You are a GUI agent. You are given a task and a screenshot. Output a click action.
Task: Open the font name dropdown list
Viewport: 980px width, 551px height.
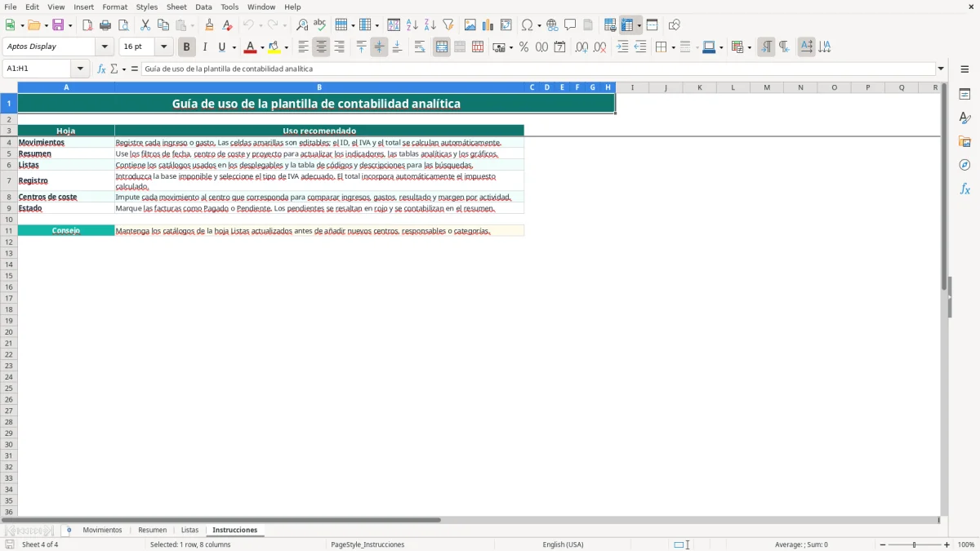[x=105, y=47]
